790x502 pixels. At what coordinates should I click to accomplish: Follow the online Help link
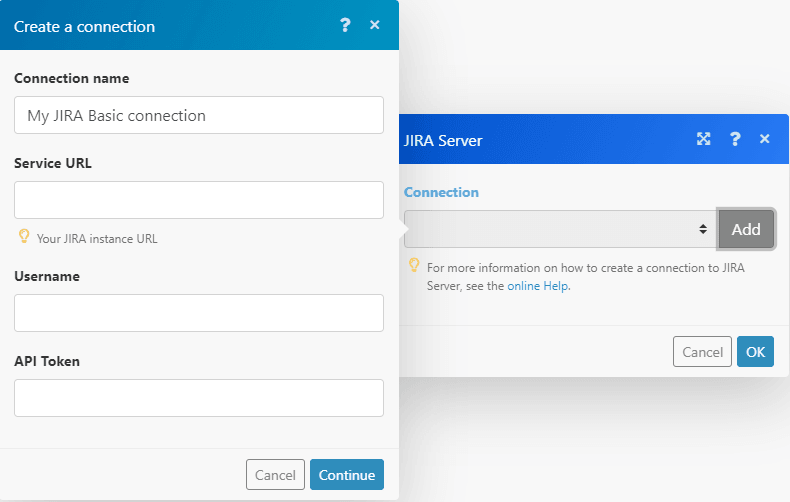click(x=538, y=285)
